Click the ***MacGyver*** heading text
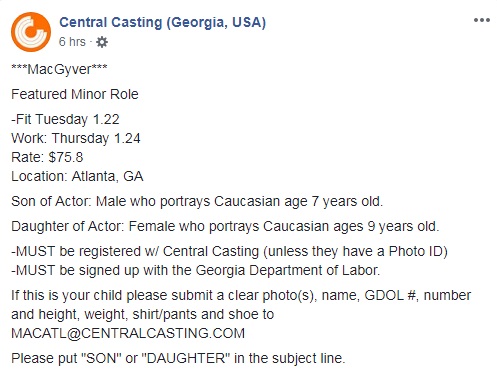This screenshot has height=376, width=497. pos(59,69)
